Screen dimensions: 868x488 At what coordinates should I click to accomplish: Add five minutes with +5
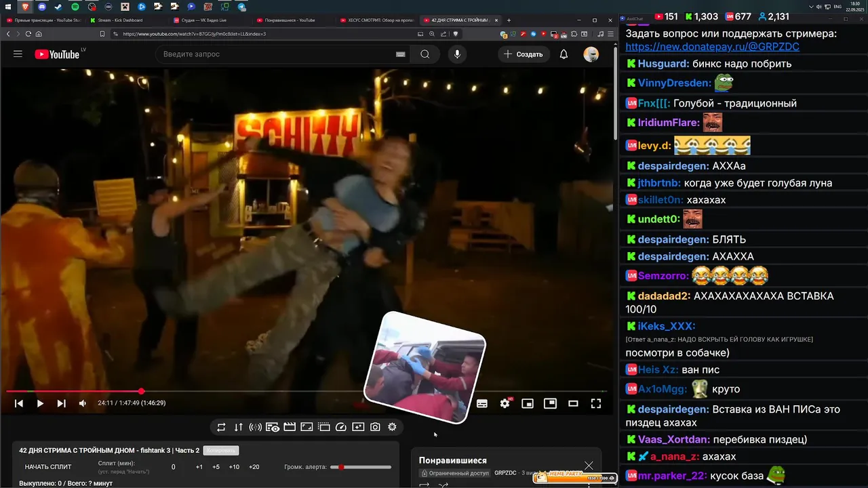click(x=216, y=467)
